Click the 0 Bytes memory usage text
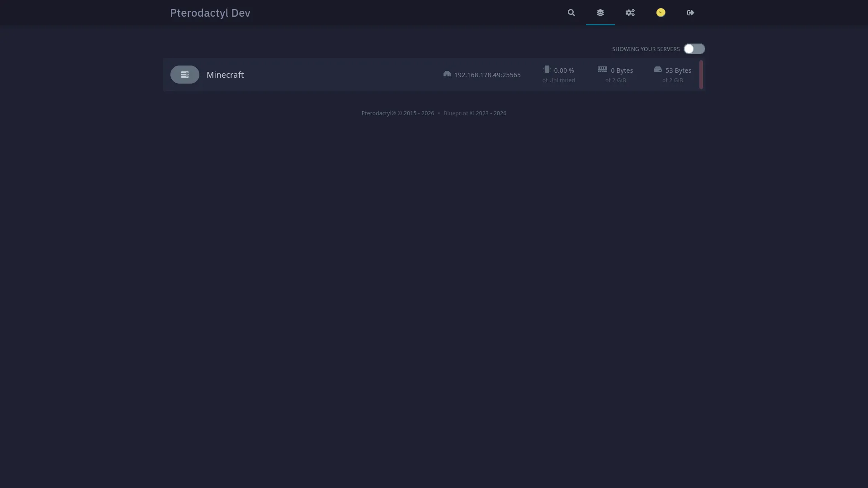 [x=622, y=70]
